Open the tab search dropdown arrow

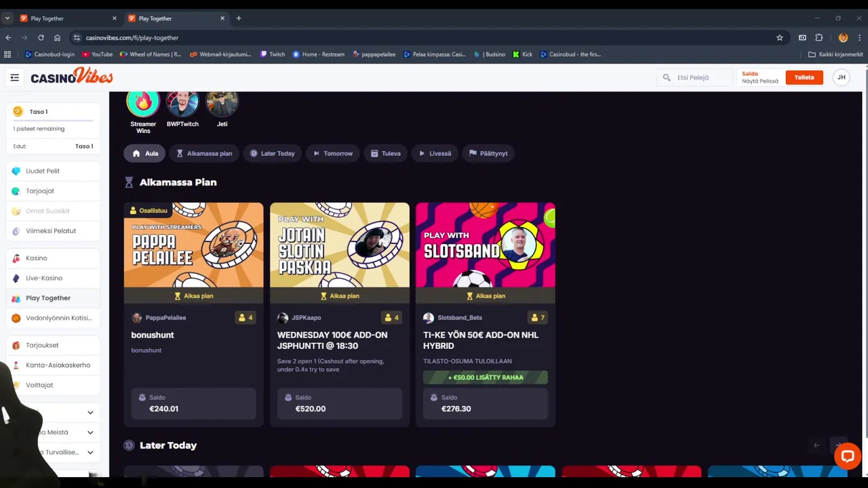coord(7,18)
